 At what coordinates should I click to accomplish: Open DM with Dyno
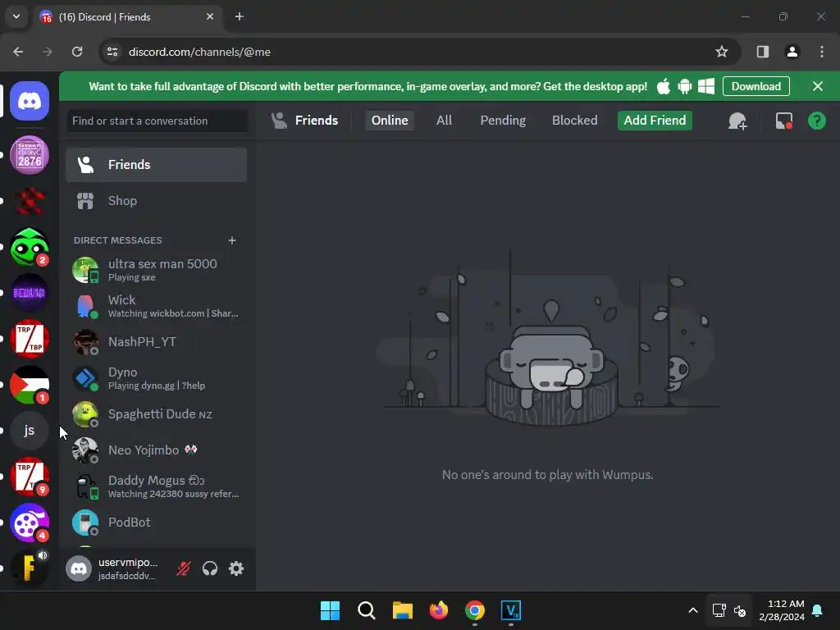point(157,378)
